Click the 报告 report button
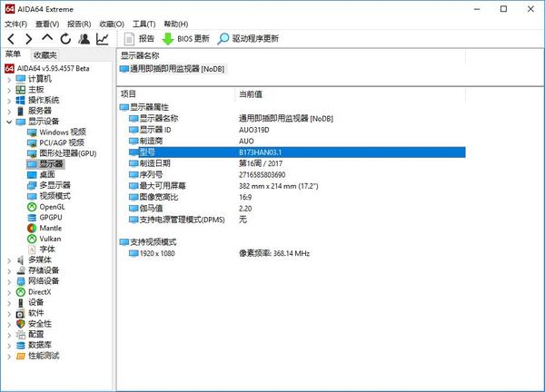This screenshot has height=392, width=545. 139,38
